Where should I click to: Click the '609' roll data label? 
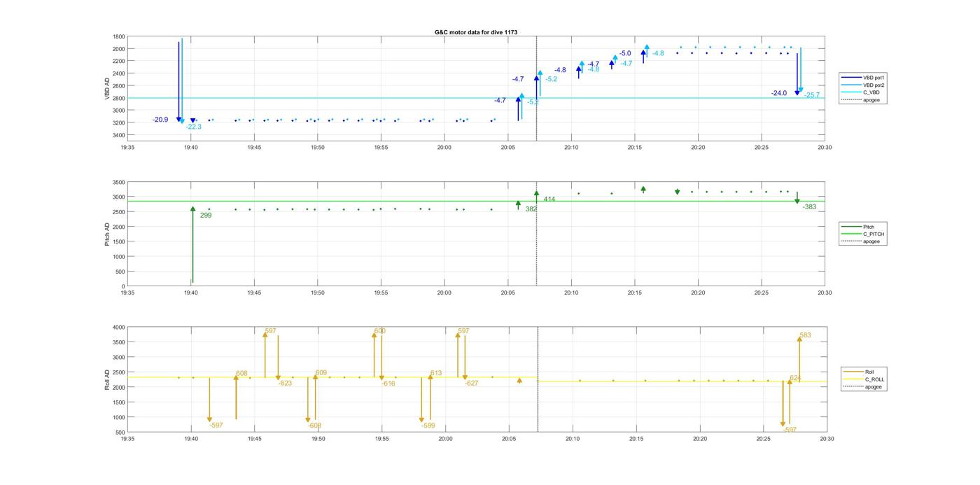[x=321, y=373]
